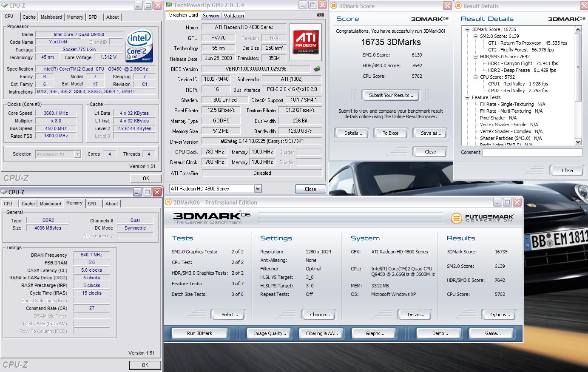Click the BIOS save chip icon in GPU-Z
The height and width of the screenshot is (372, 588).
click(x=317, y=69)
